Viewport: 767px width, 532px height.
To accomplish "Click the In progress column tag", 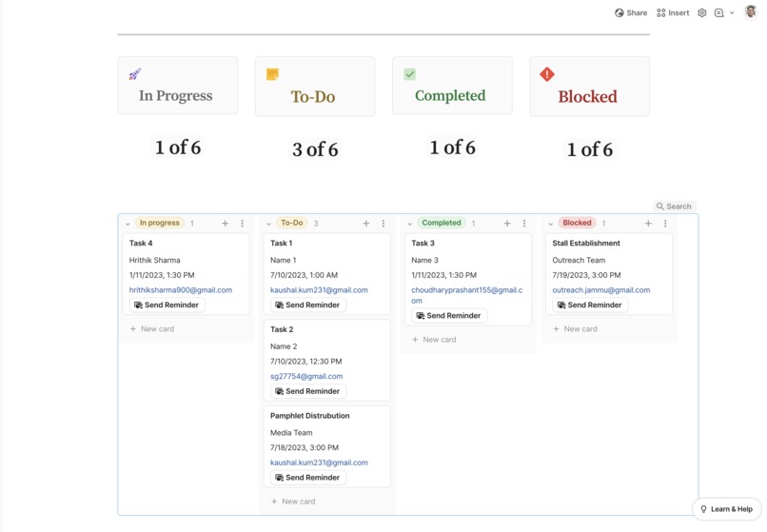I will [160, 223].
